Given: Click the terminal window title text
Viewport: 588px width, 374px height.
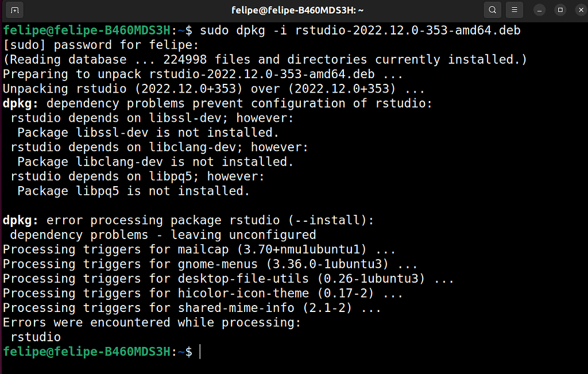Looking at the screenshot, I should coord(297,10).
